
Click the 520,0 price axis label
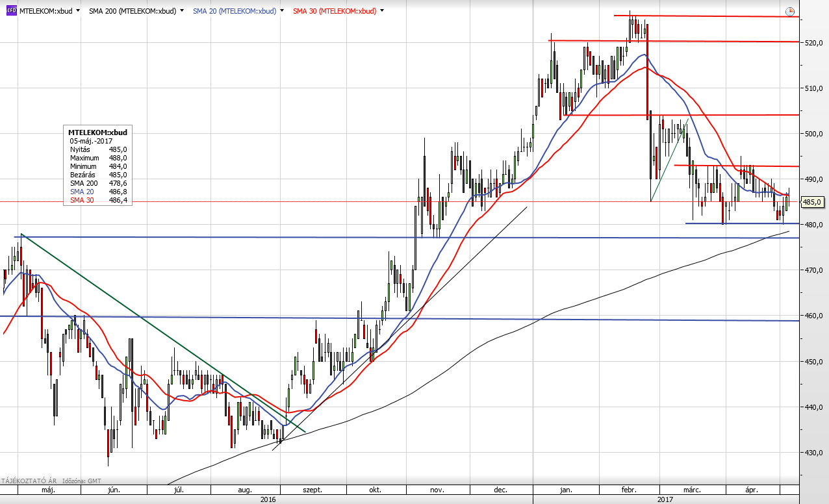(x=813, y=43)
